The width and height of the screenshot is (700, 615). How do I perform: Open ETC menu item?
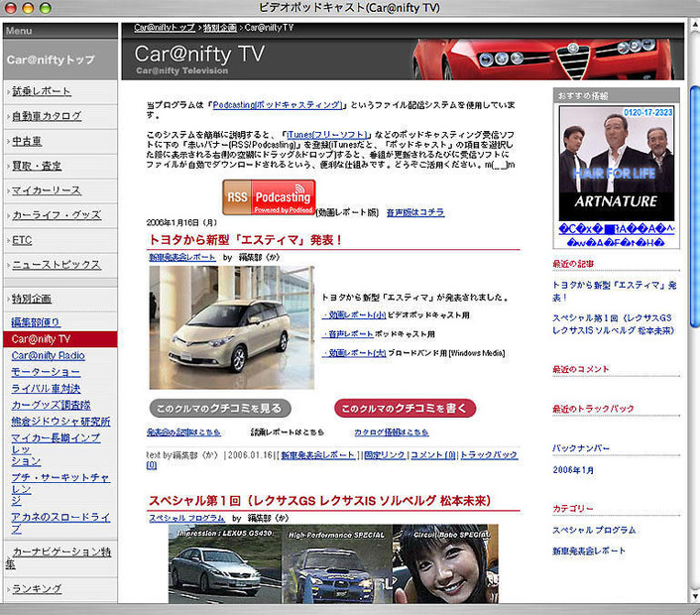tap(22, 240)
